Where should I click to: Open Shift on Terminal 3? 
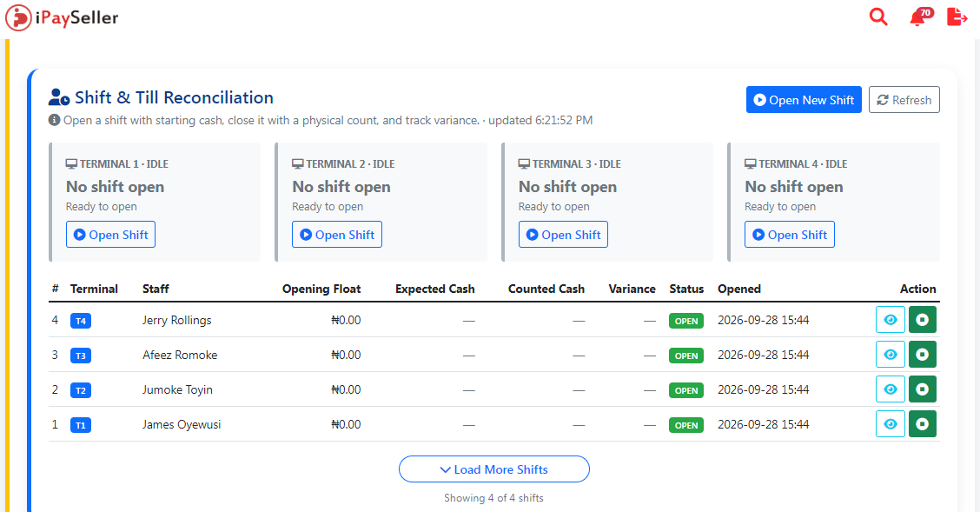pyautogui.click(x=563, y=235)
